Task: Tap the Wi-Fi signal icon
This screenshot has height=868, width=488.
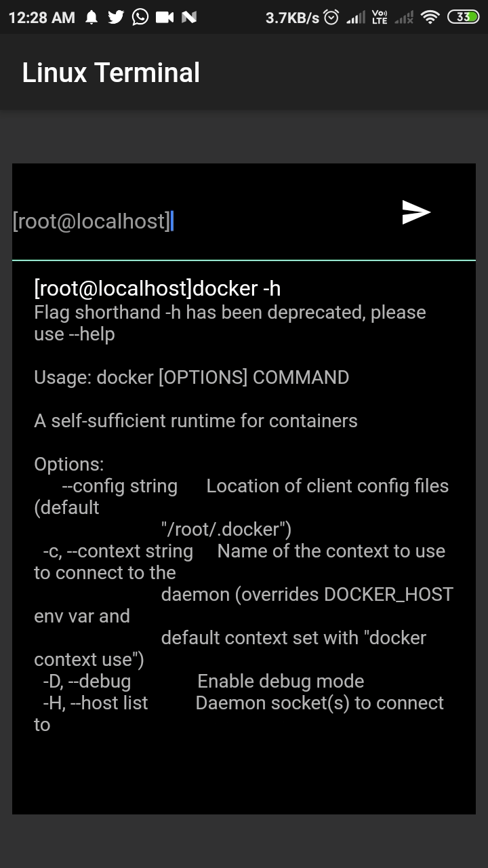Action: click(432, 17)
